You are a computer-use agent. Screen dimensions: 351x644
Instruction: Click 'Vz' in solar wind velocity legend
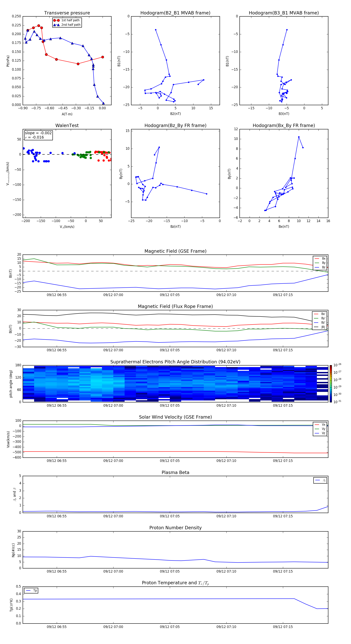324,433
